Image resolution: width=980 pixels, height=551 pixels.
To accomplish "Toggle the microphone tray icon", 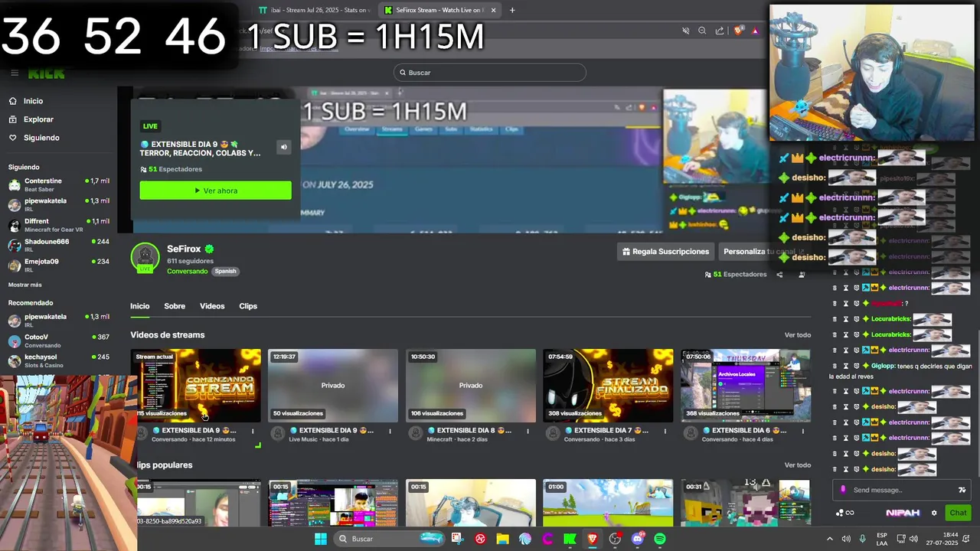I will (863, 539).
